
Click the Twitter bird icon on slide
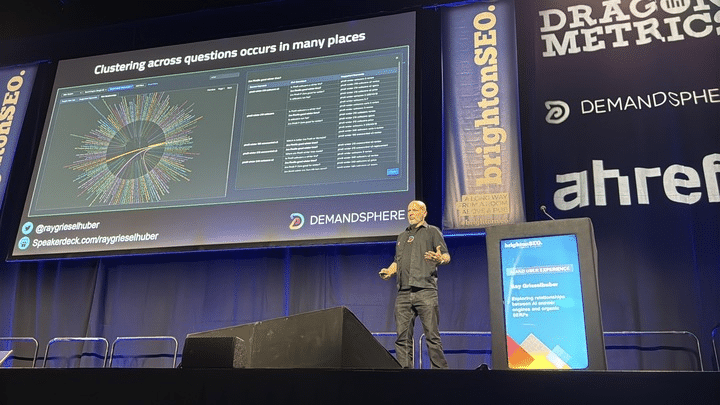coord(27,228)
